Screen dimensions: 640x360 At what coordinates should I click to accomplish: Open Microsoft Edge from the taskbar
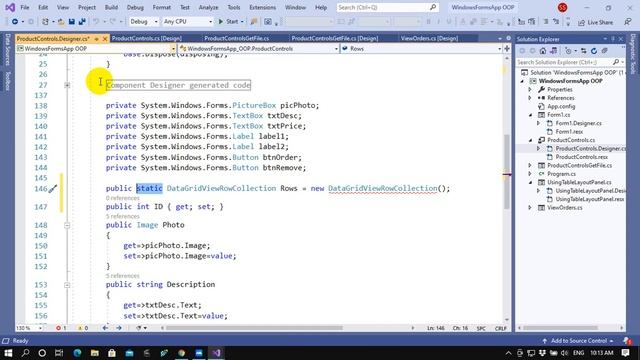tap(77, 353)
